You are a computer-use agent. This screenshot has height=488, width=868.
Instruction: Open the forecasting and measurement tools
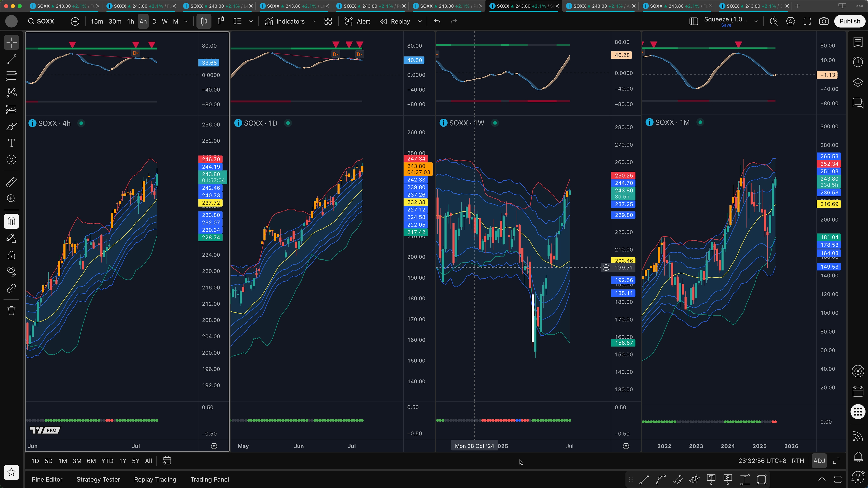click(x=12, y=109)
